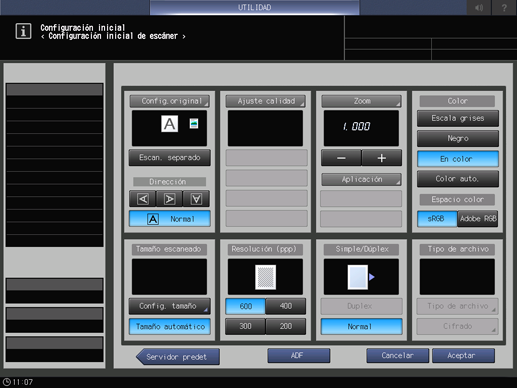This screenshot has height=388, width=517.
Task: Click the Tamaño escaneado preview box
Action: [169, 276]
